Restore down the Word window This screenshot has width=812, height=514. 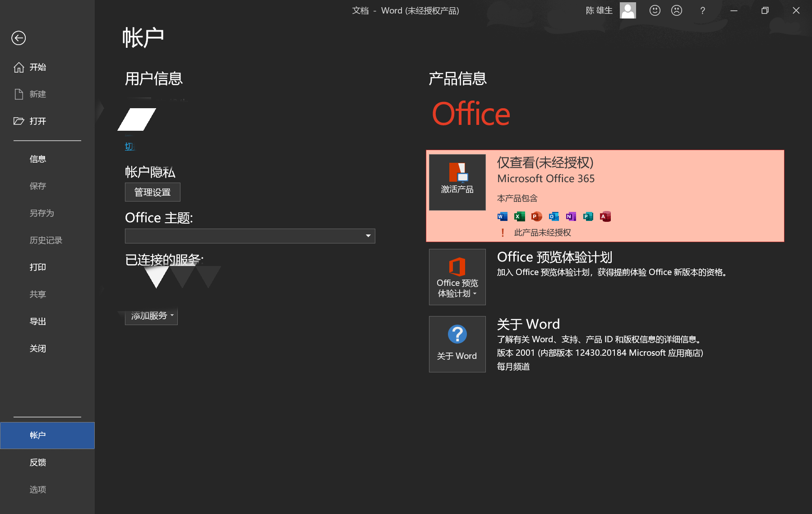point(765,10)
